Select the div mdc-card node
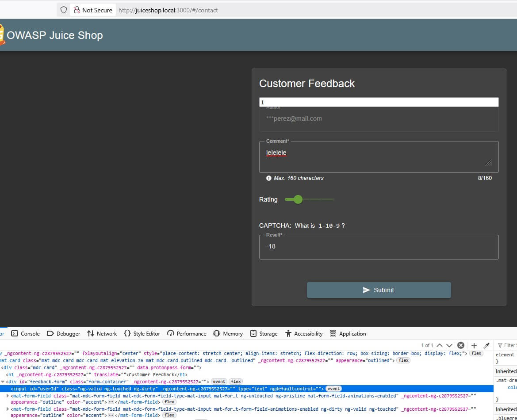The width and height of the screenshot is (517, 420). (101, 367)
